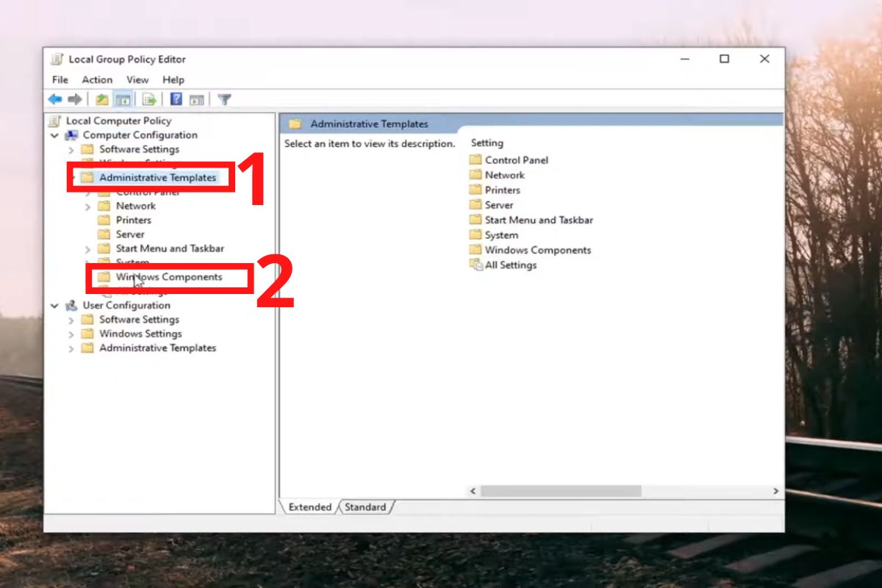
Task: Open the View menu
Action: coord(137,79)
